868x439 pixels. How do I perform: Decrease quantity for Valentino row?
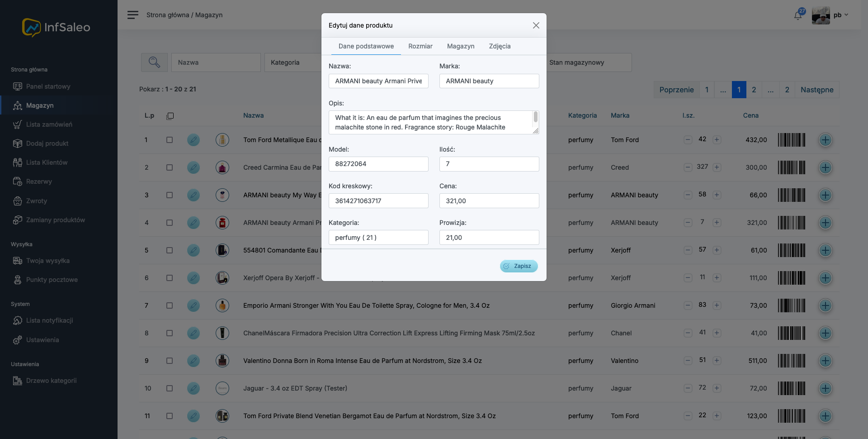pyautogui.click(x=688, y=360)
